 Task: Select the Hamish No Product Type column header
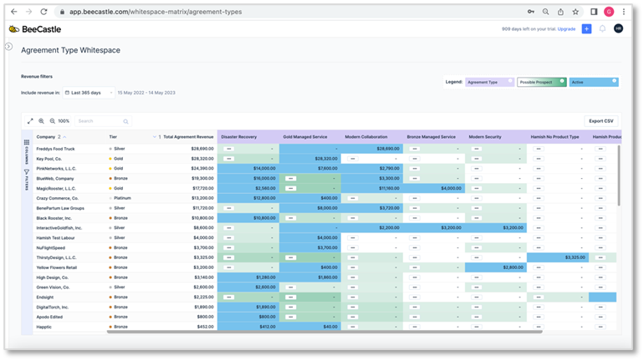pos(555,137)
